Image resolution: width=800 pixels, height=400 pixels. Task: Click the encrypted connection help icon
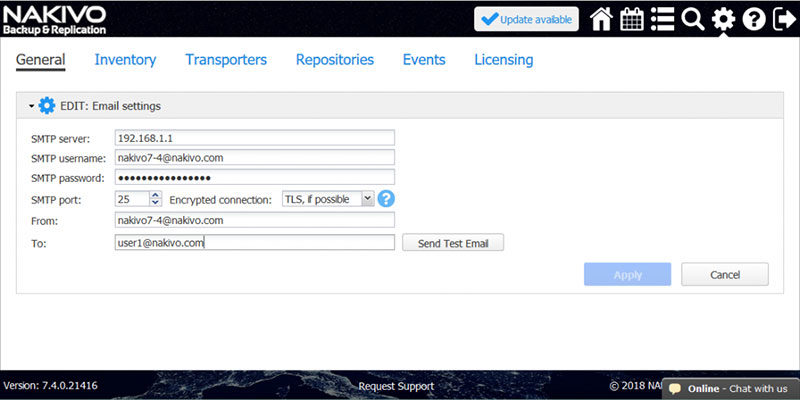386,198
